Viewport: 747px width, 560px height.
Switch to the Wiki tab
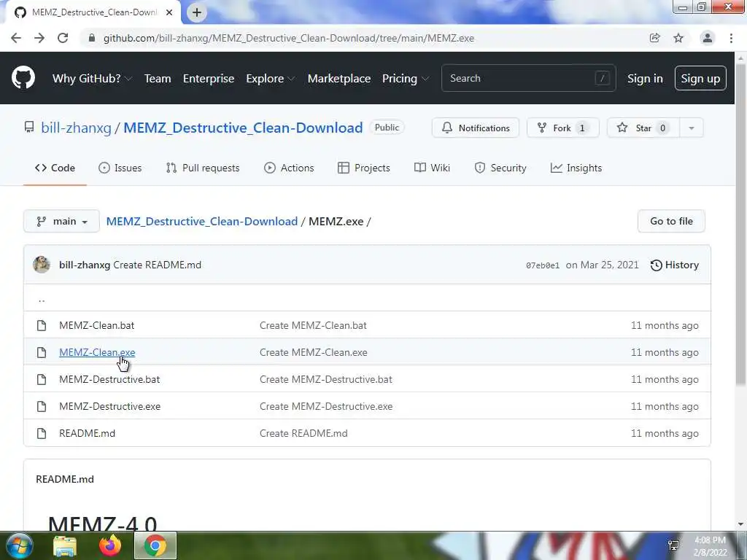point(432,168)
